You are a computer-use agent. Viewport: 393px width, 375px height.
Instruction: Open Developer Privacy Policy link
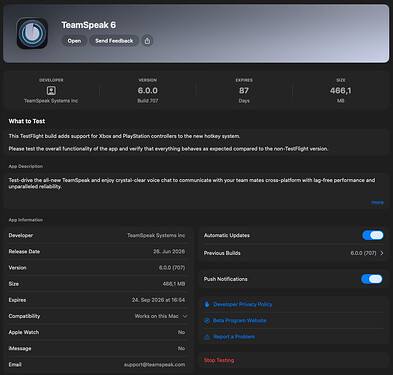click(x=243, y=304)
